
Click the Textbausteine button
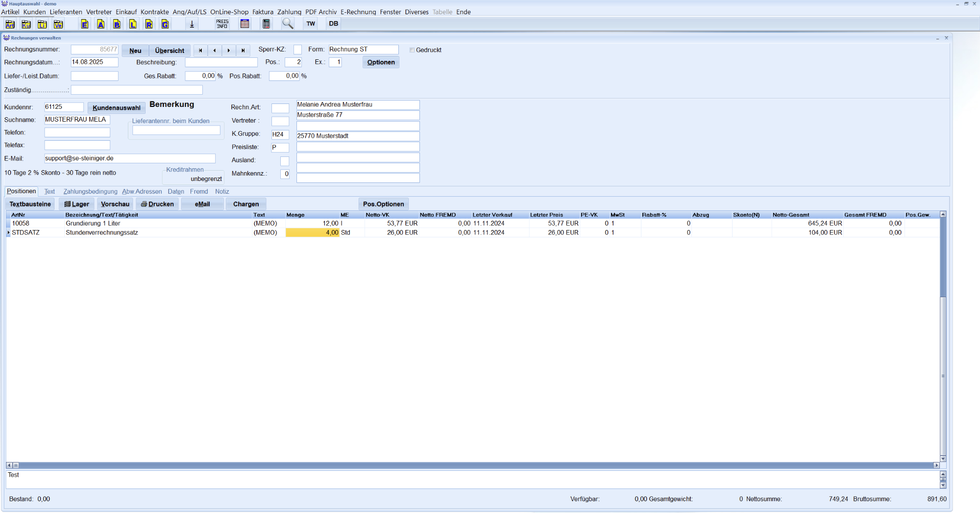point(30,204)
